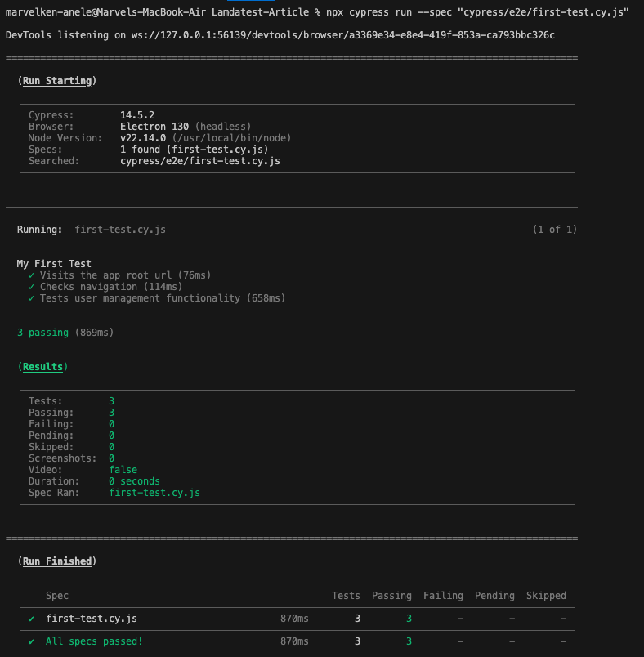Click the checkmark before 'Tests user management functionality'
The image size is (644, 657).
[x=31, y=298]
